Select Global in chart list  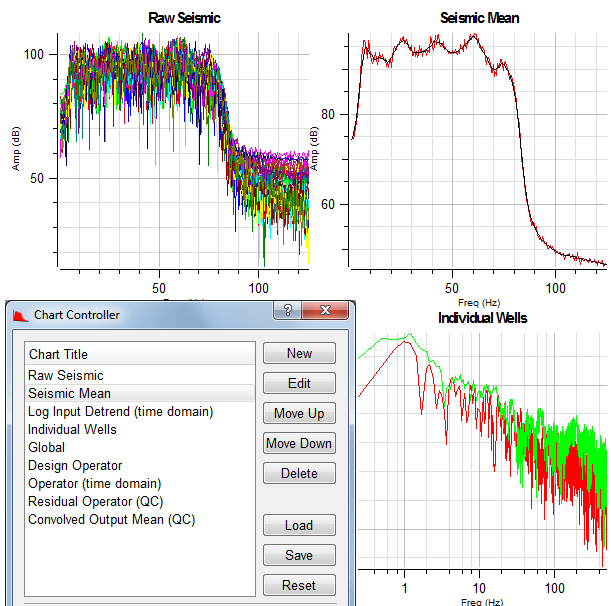pyautogui.click(x=140, y=447)
